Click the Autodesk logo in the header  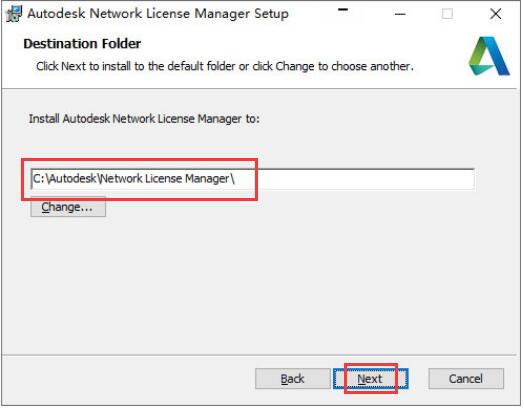tap(491, 56)
